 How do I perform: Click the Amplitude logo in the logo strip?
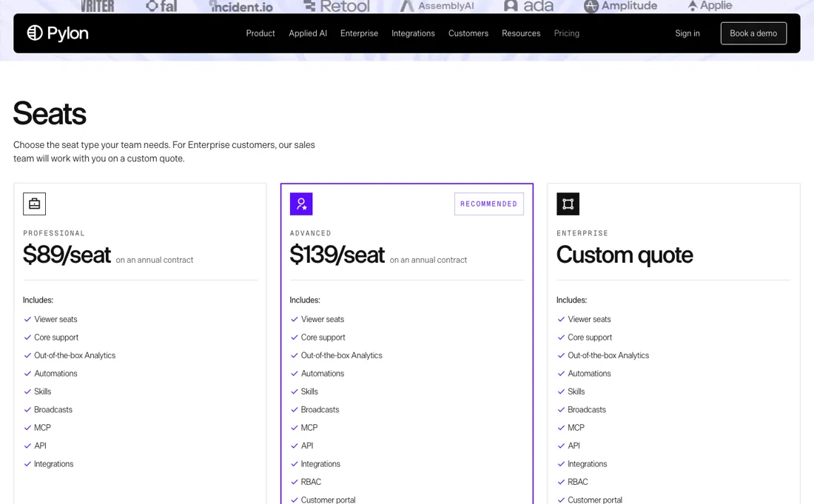click(x=620, y=6)
